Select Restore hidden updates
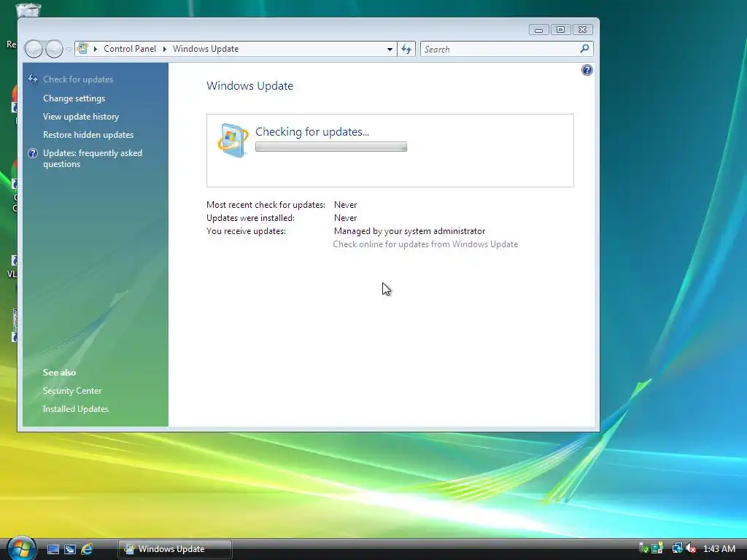The height and width of the screenshot is (560, 747). tap(88, 135)
